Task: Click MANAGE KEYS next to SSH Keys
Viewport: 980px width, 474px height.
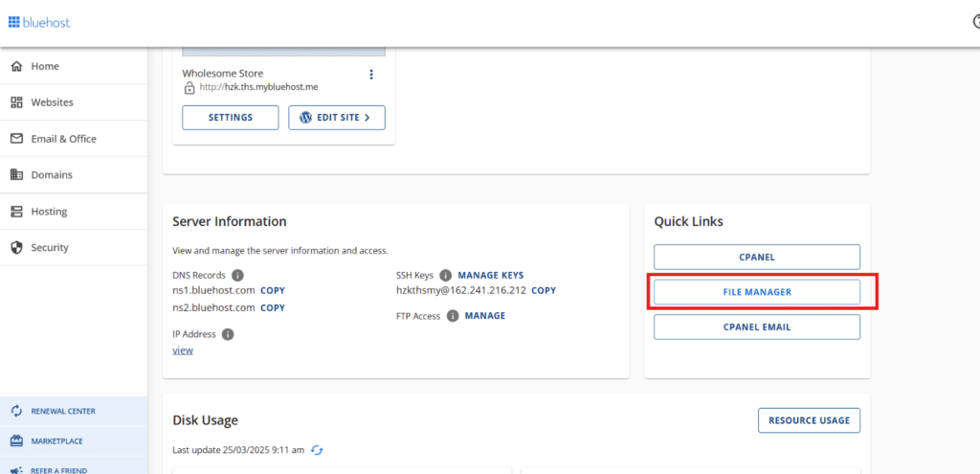Action: 491,275
